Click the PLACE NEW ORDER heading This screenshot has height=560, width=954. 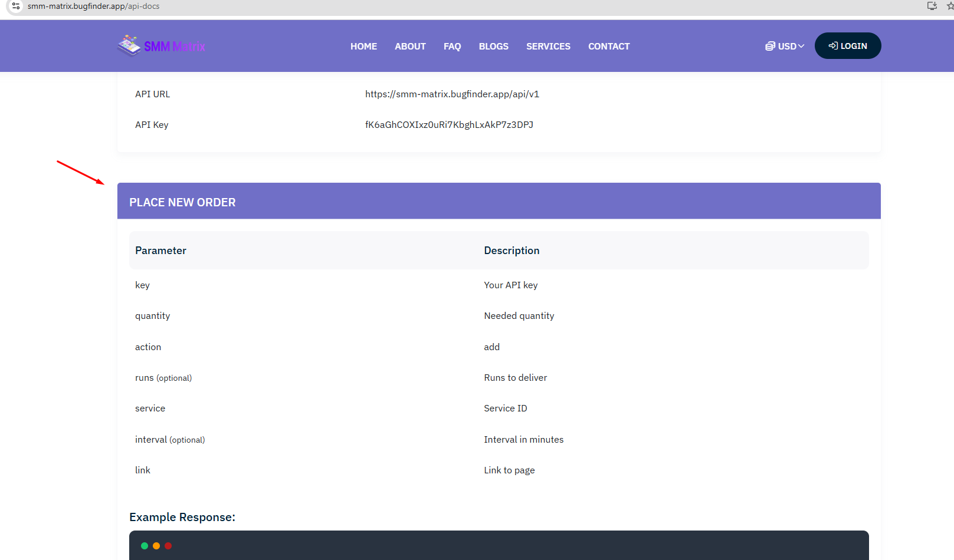click(182, 202)
